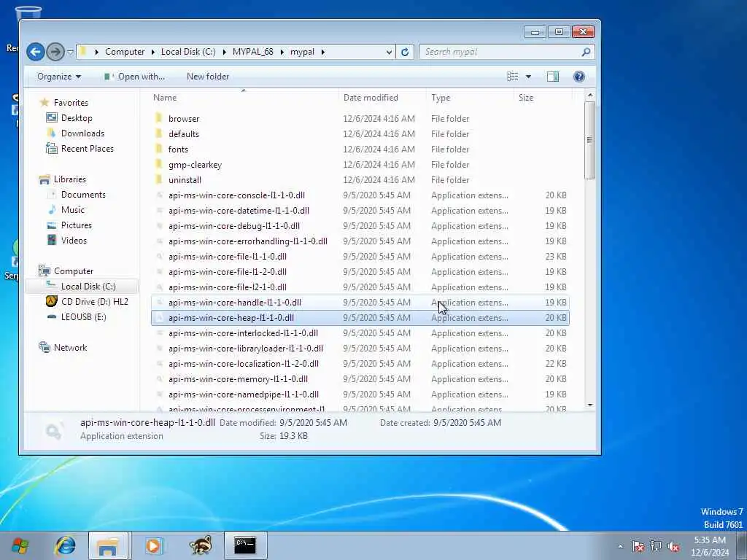Click Open with... in the toolbar
This screenshot has width=747, height=560.
pos(135,77)
